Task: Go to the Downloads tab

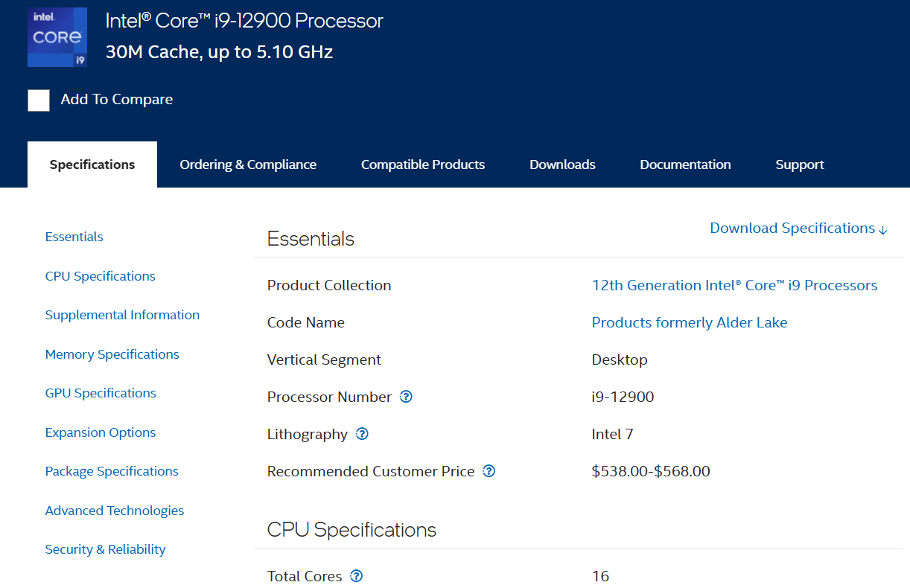Action: click(x=562, y=164)
